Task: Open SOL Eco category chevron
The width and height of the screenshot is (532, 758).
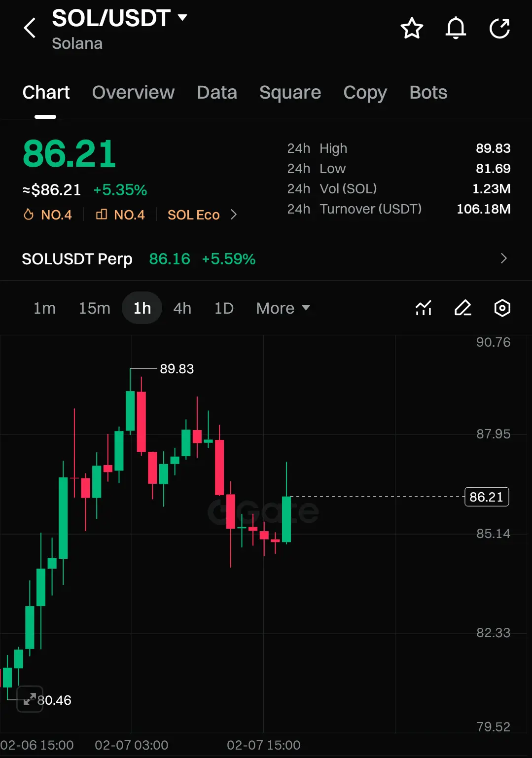Action: pyautogui.click(x=234, y=215)
